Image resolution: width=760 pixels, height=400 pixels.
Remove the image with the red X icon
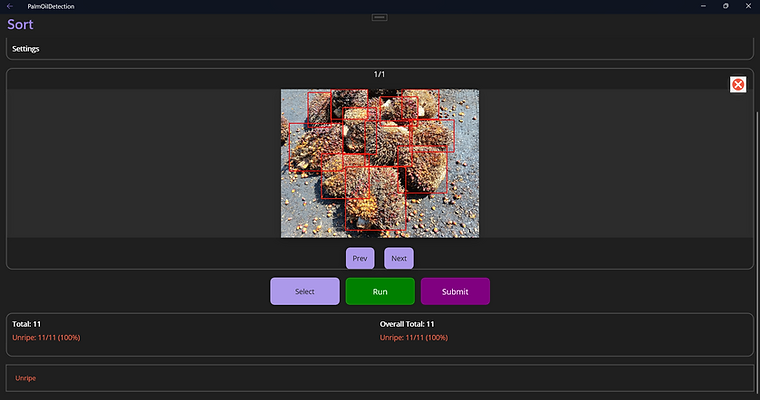pyautogui.click(x=738, y=84)
